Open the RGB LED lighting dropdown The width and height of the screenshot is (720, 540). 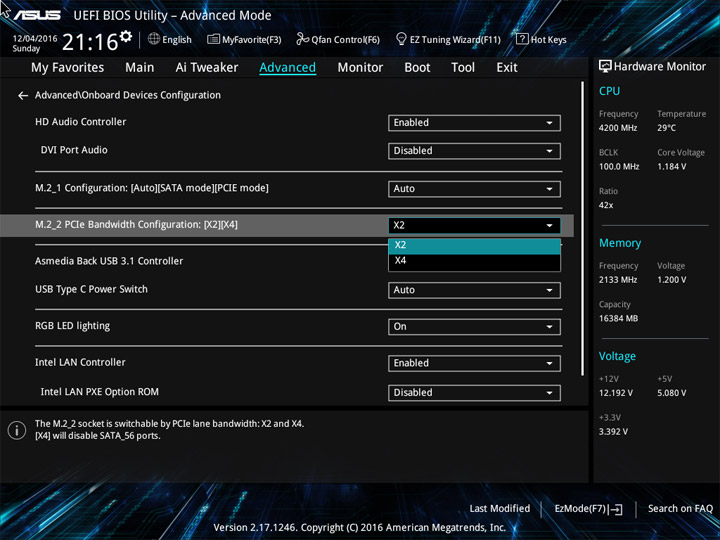[x=474, y=326]
